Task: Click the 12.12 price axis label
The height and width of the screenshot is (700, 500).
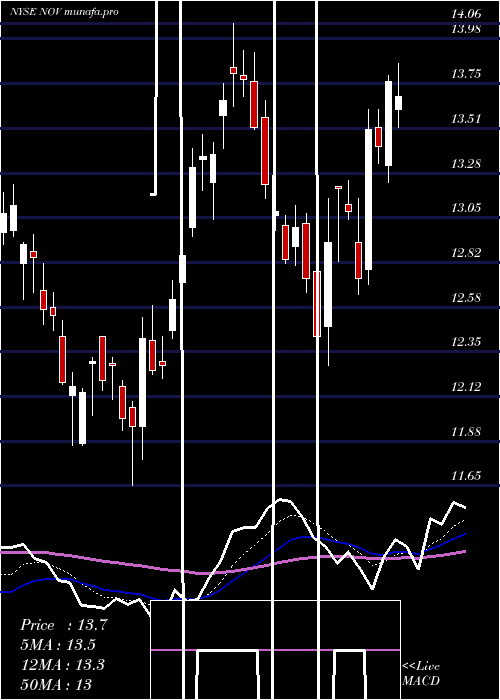Action: coord(466,387)
